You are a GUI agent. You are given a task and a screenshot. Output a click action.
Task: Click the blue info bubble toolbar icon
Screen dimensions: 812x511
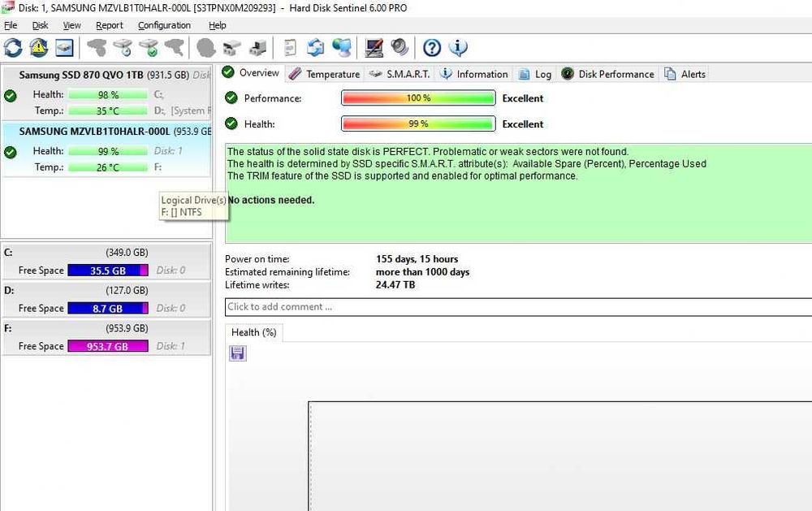click(x=458, y=48)
